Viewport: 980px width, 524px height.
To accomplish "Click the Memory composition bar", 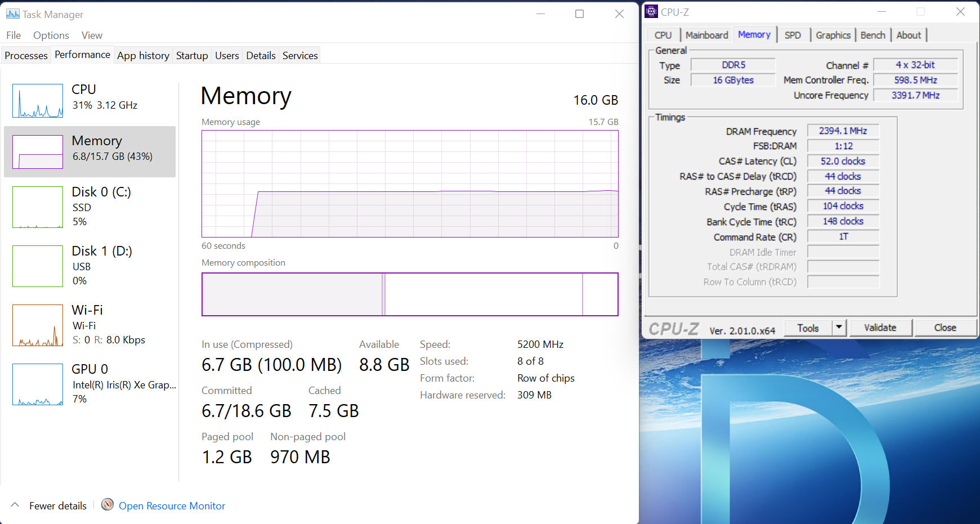I will pos(410,294).
